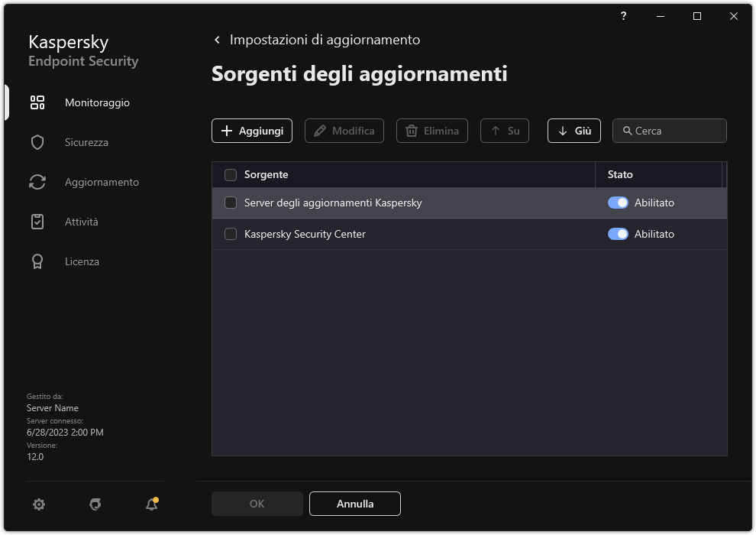
Task: Move source down with Giù button
Action: click(x=573, y=131)
